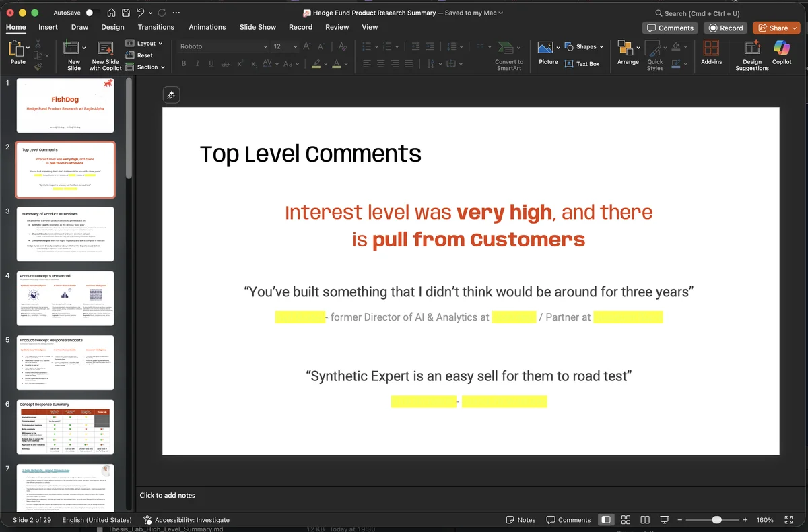Image resolution: width=808 pixels, height=532 pixels.
Task: Switch to Reading View
Action: tap(645, 520)
